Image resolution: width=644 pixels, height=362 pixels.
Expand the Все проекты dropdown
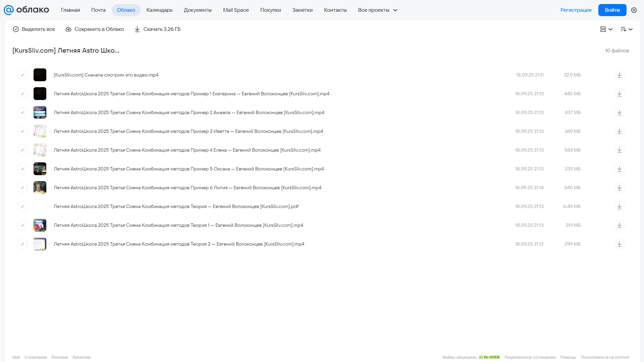click(x=378, y=10)
